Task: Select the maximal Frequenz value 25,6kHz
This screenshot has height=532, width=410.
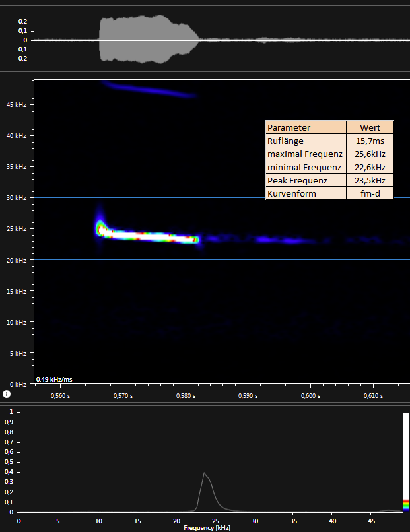Action: tap(370, 154)
